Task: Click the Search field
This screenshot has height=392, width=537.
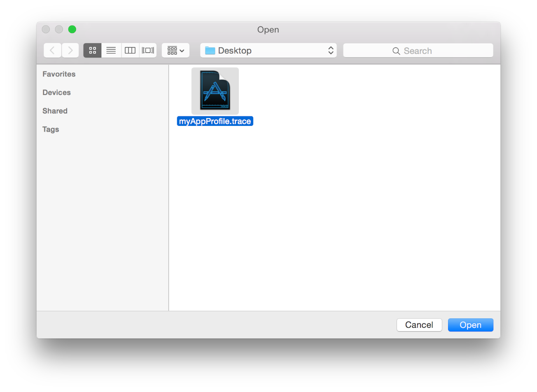Action: coord(418,51)
